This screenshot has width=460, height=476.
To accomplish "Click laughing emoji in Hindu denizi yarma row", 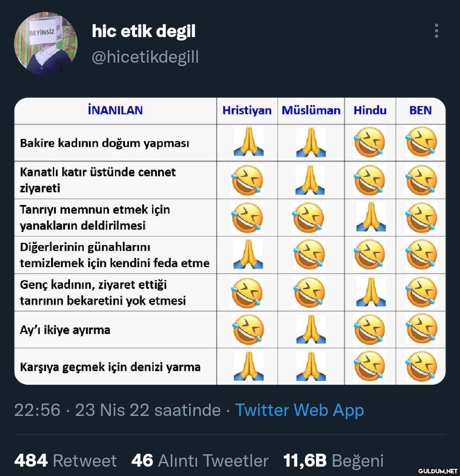I will [370, 366].
